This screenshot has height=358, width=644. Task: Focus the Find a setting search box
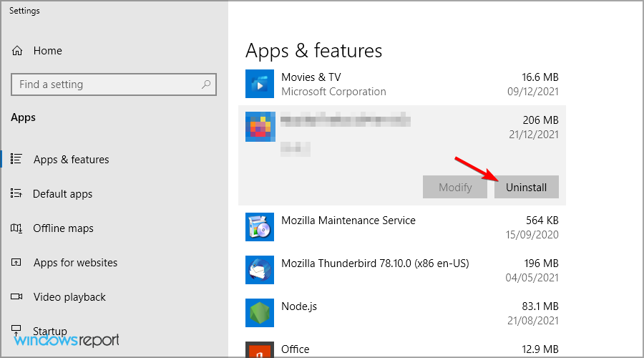(107, 84)
